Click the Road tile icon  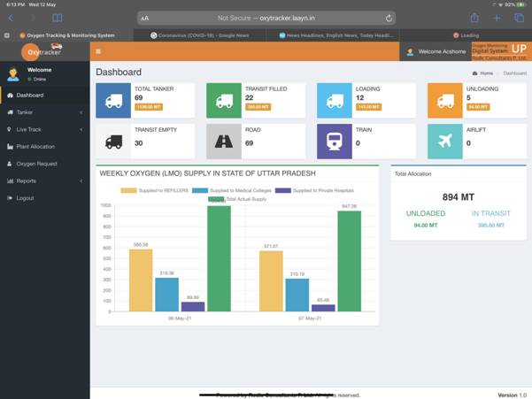pos(224,141)
